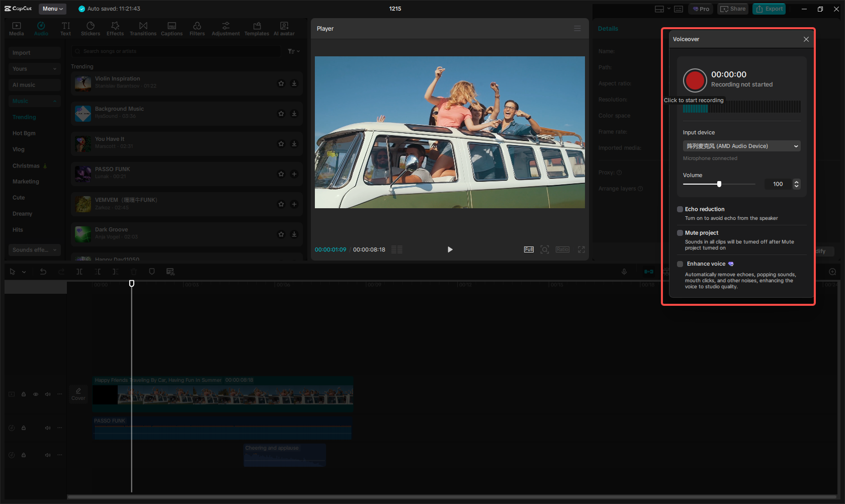Close the Voiceover dialog

tap(806, 39)
